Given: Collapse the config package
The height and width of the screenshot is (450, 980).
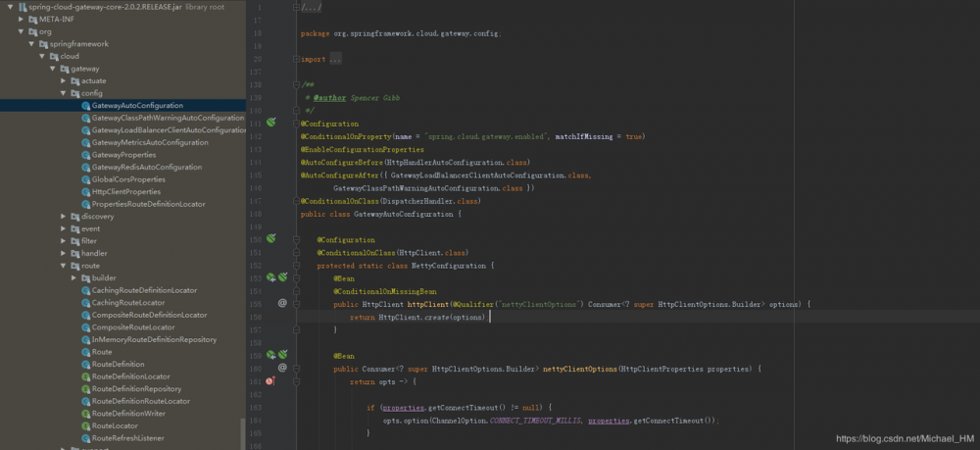Looking at the screenshot, I should (63, 93).
